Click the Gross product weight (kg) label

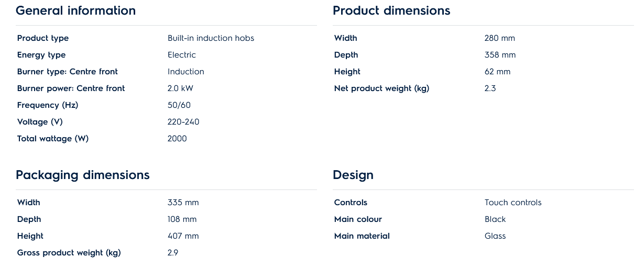pyautogui.click(x=69, y=253)
